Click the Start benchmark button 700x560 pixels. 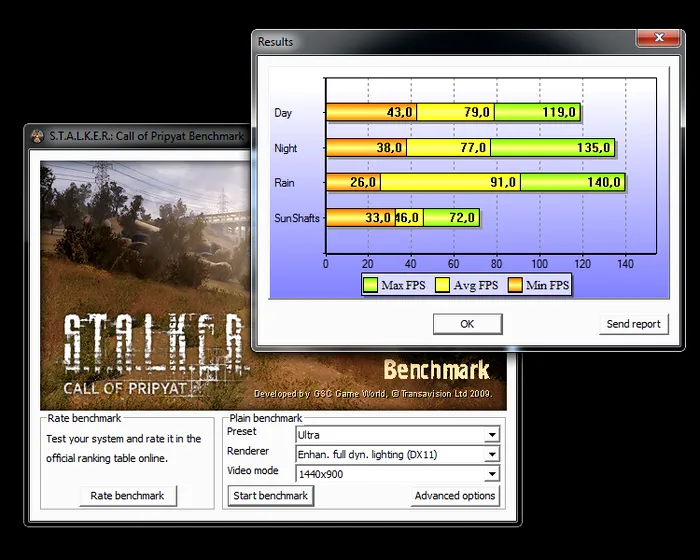[271, 496]
